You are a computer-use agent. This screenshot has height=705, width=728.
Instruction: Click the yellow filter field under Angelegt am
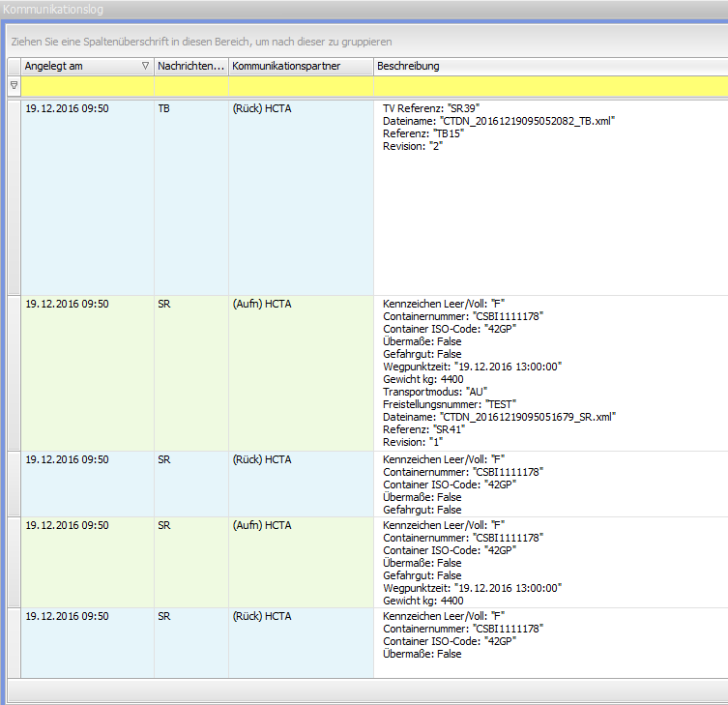(87, 86)
